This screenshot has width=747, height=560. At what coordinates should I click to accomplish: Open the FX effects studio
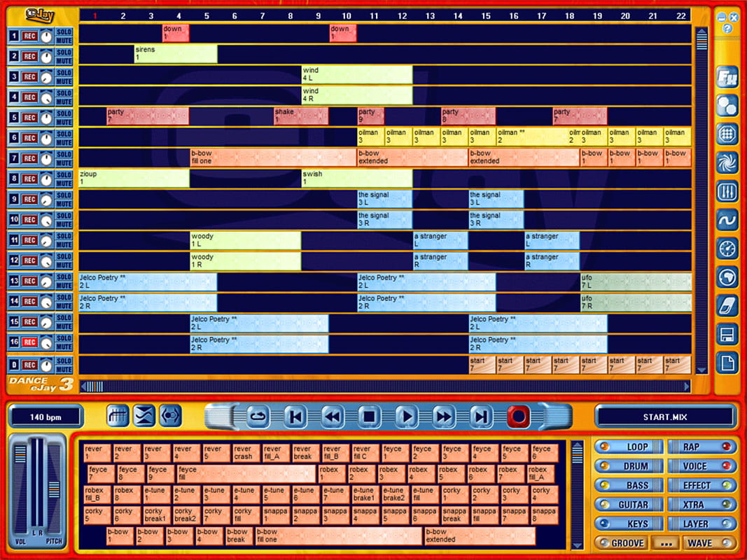(727, 78)
